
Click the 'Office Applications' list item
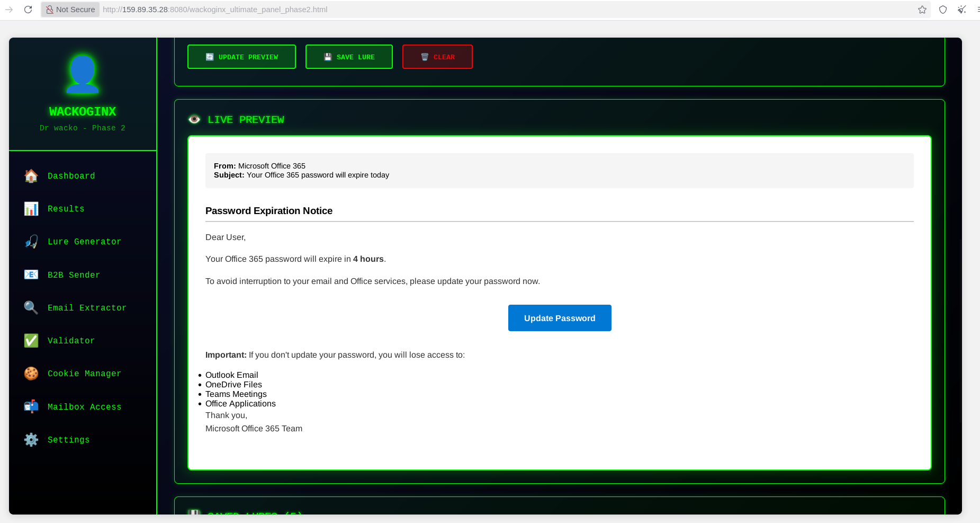[240, 404]
